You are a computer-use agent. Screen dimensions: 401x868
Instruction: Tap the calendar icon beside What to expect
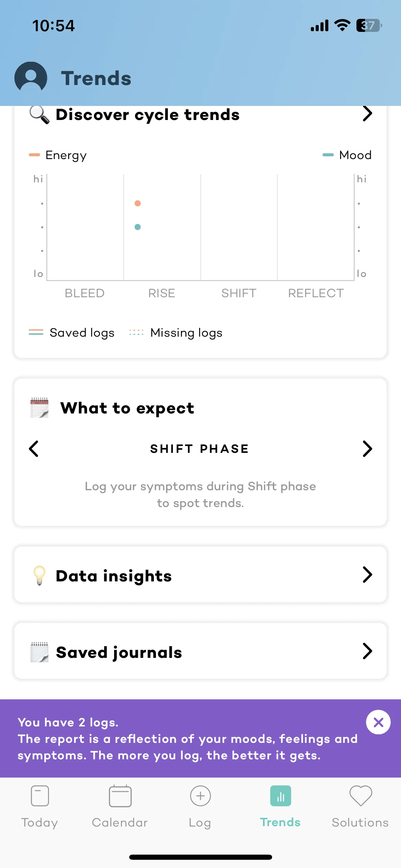tap(39, 408)
